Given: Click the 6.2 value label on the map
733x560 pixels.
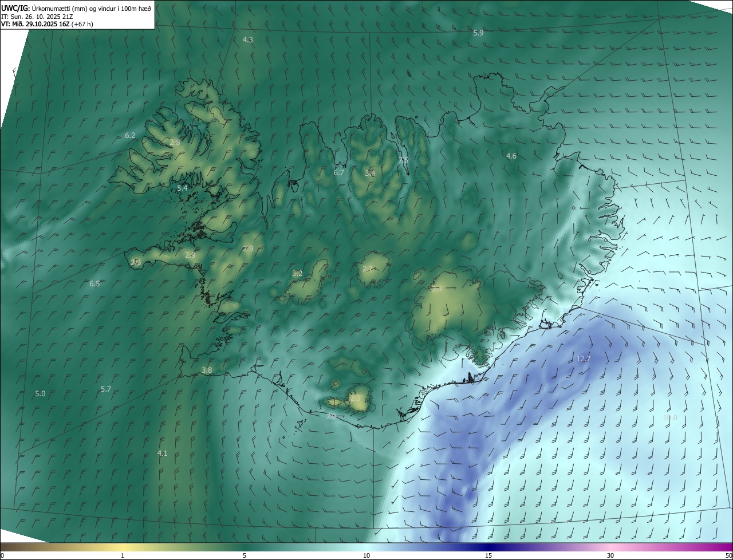Looking at the screenshot, I should 130,135.
